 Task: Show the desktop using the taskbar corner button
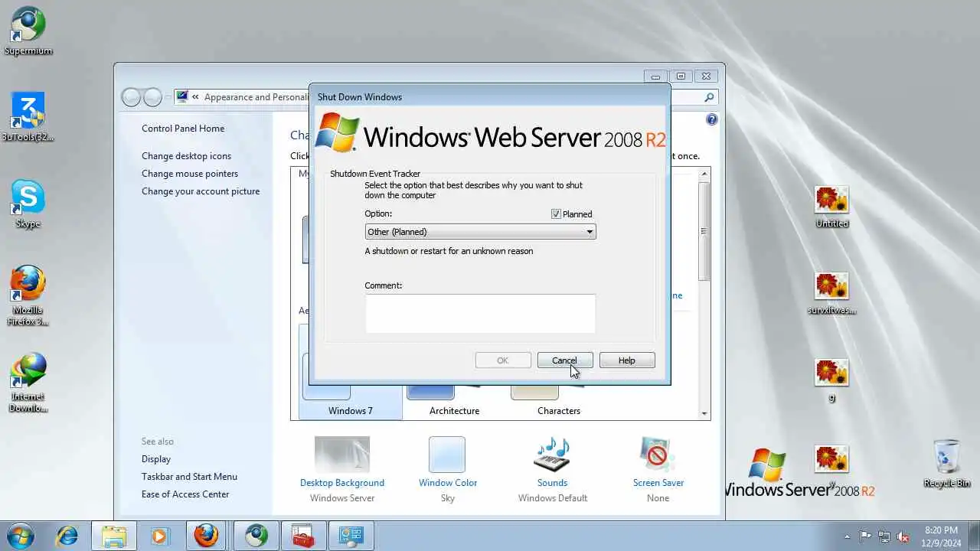coord(974,536)
